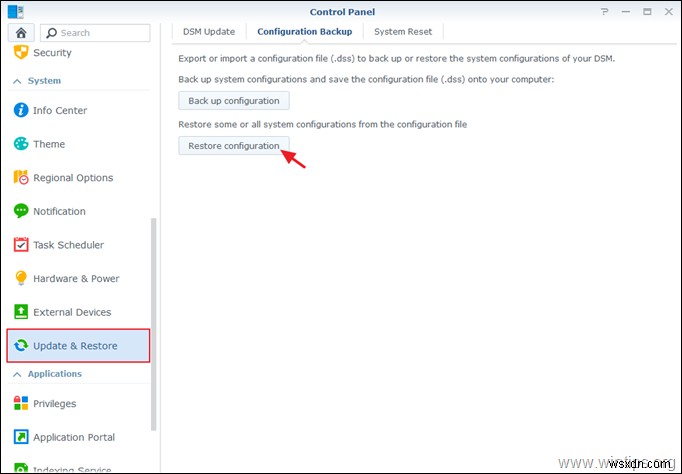Select the Application Portal label
The image size is (682, 474).
74,437
